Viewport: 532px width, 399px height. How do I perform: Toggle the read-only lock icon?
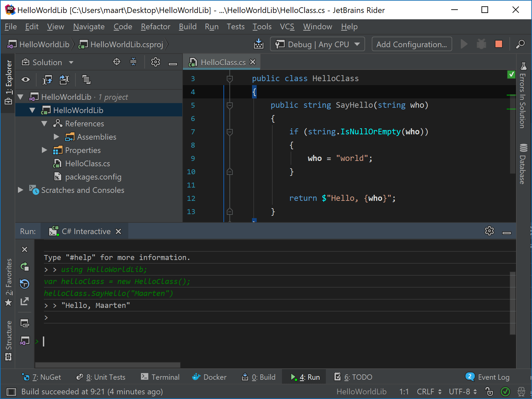click(x=489, y=391)
